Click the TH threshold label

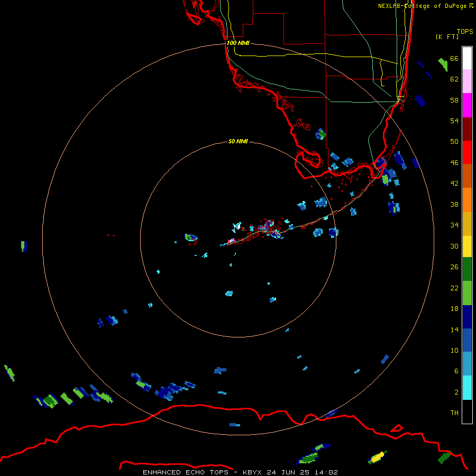coord(454,413)
